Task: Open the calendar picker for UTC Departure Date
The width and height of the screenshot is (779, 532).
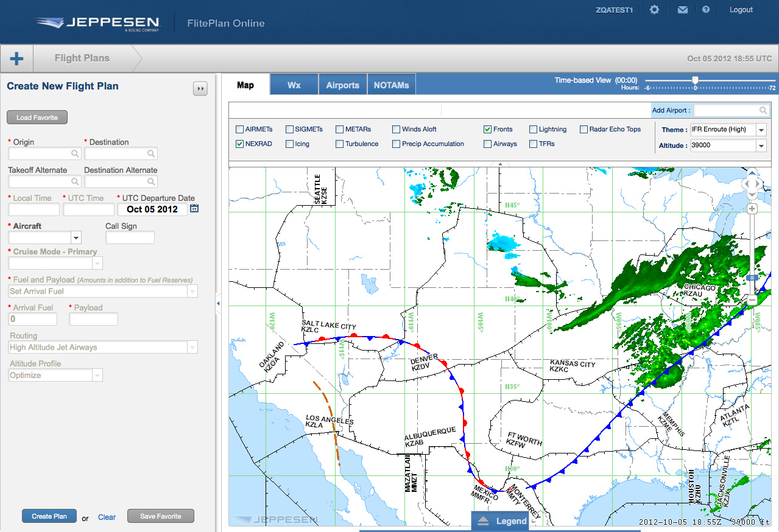Action: (194, 208)
